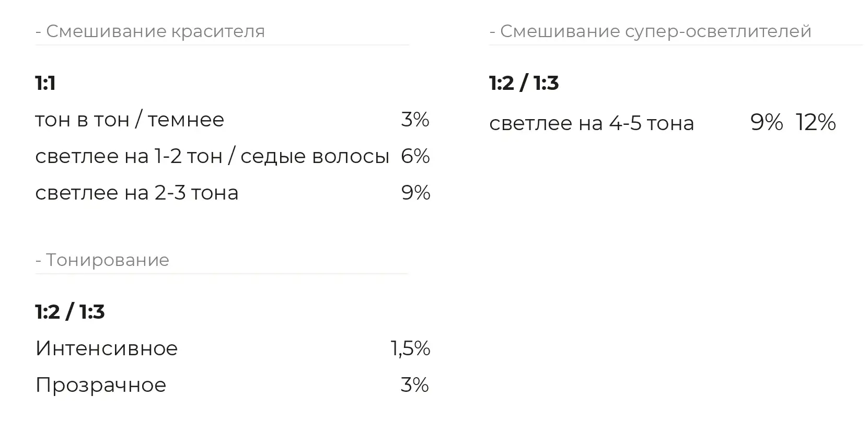
Task: Click the "Смешивание супер-осветлителей" heading
Action: click(650, 31)
